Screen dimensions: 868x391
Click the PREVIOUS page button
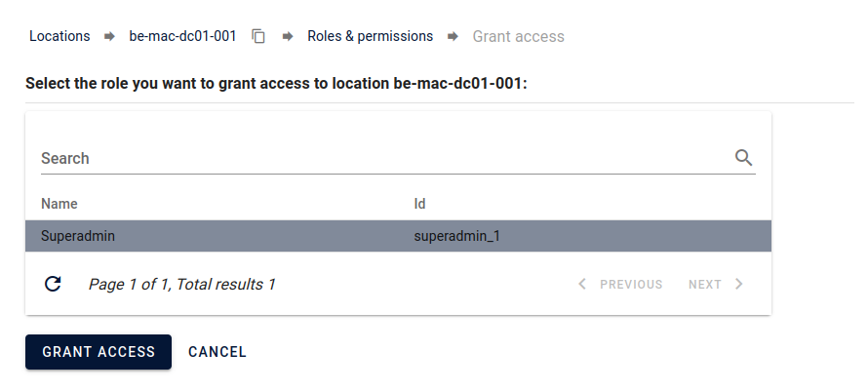pyautogui.click(x=620, y=284)
